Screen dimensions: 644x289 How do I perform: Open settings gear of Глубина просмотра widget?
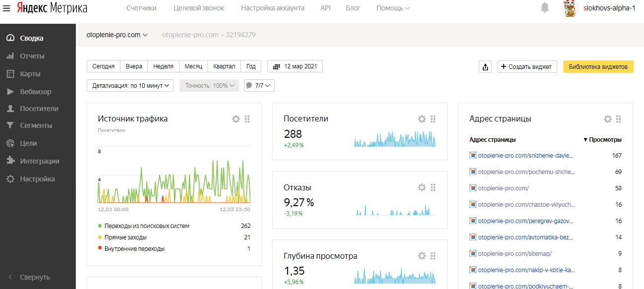[422, 256]
